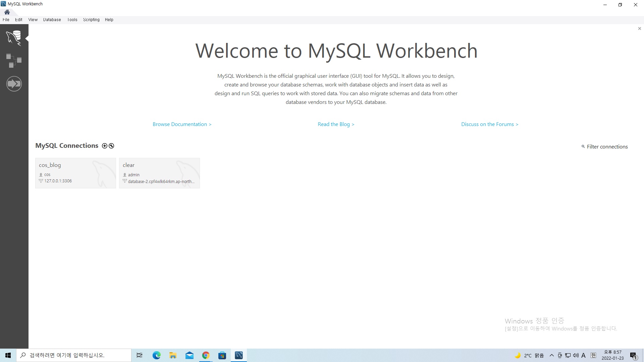Open the network icon in system tray
The height and width of the screenshot is (362, 644).
[568, 355]
